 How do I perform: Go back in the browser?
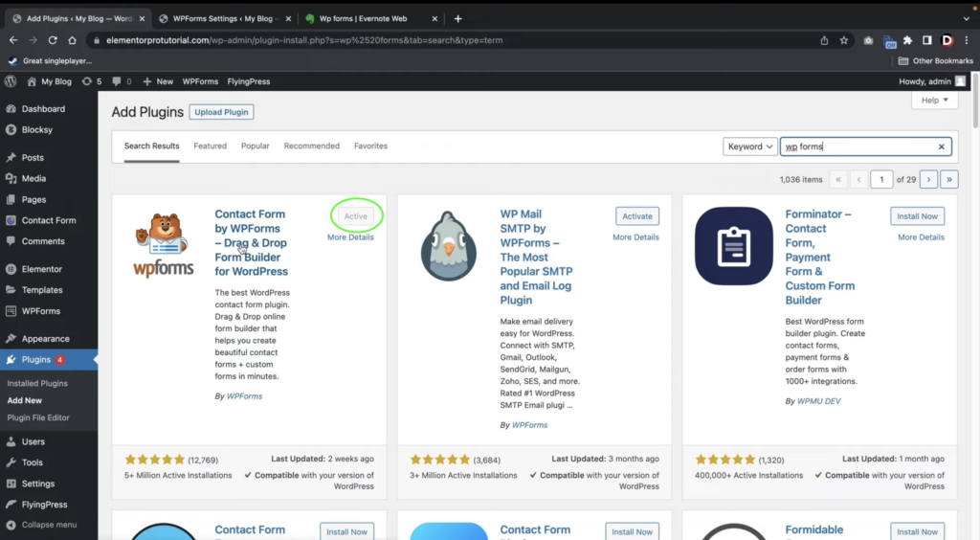pyautogui.click(x=13, y=40)
